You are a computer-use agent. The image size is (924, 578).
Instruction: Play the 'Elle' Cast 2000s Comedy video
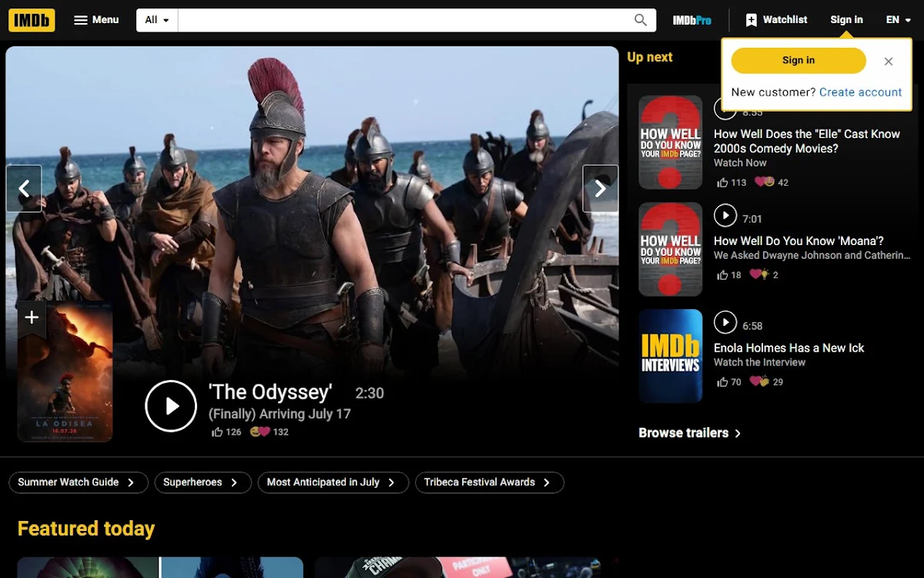tap(725, 109)
